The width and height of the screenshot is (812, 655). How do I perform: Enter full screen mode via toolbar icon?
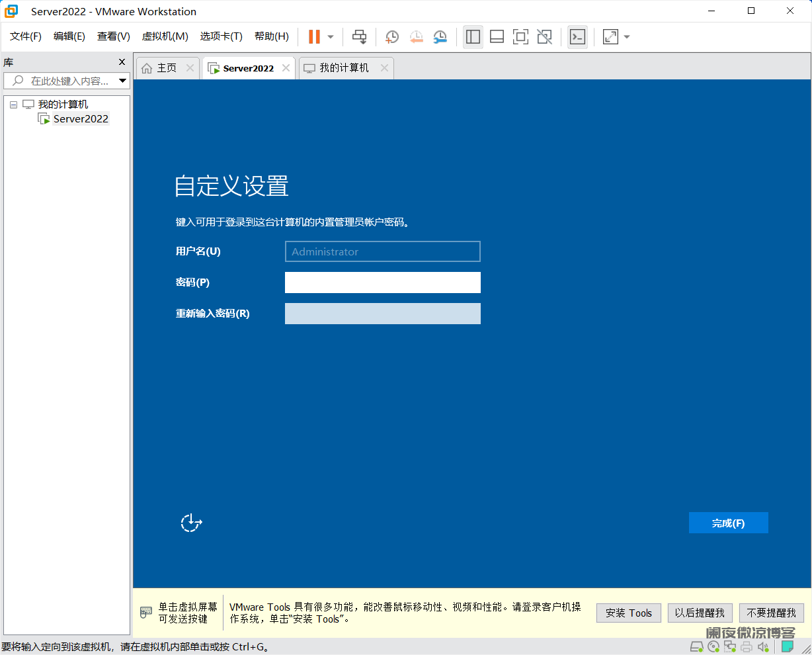click(x=520, y=37)
